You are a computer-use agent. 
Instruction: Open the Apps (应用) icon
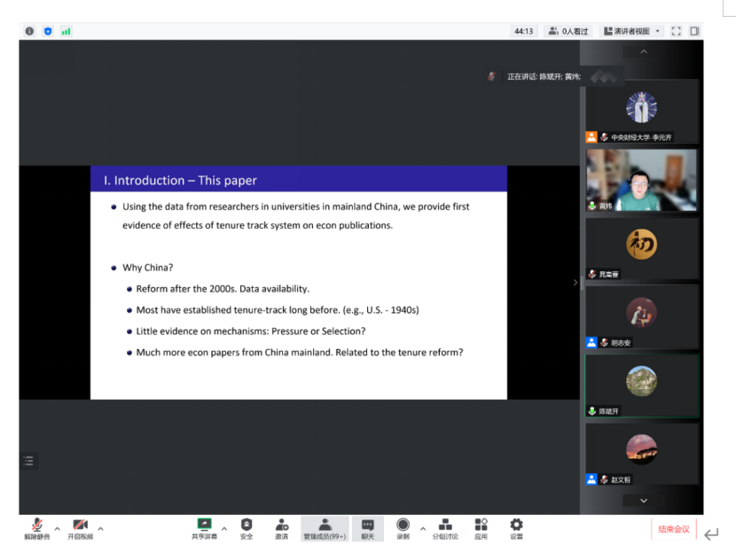(481, 527)
